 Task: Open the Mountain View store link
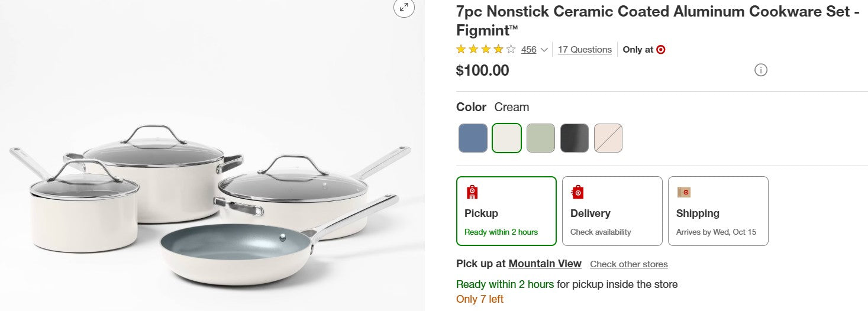544,264
